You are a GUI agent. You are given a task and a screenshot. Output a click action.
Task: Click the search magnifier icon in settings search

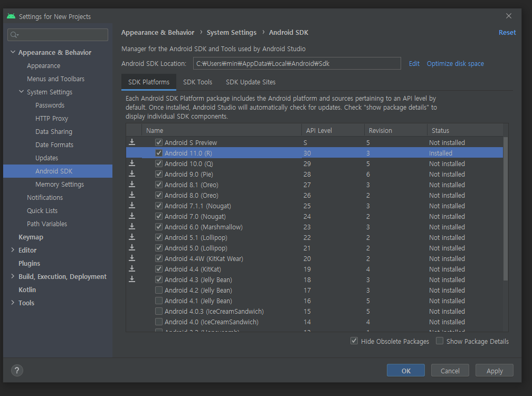14,35
